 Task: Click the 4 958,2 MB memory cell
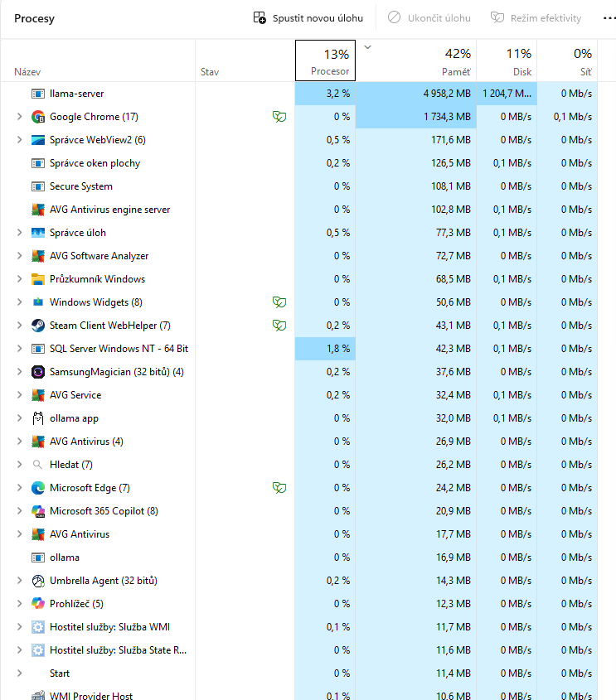pyautogui.click(x=416, y=94)
